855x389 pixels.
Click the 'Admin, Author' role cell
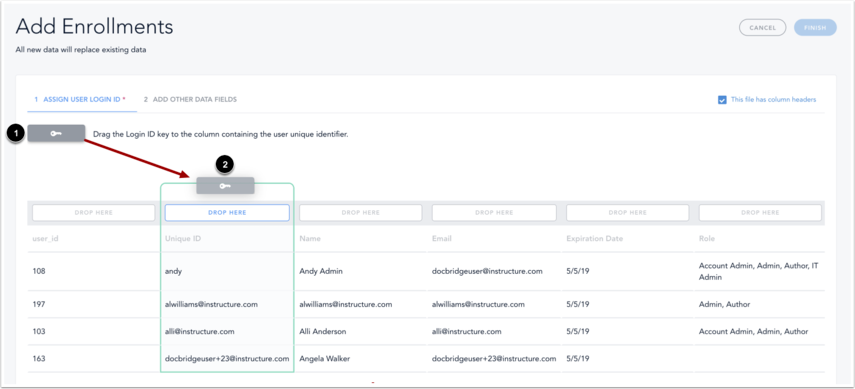click(x=725, y=304)
